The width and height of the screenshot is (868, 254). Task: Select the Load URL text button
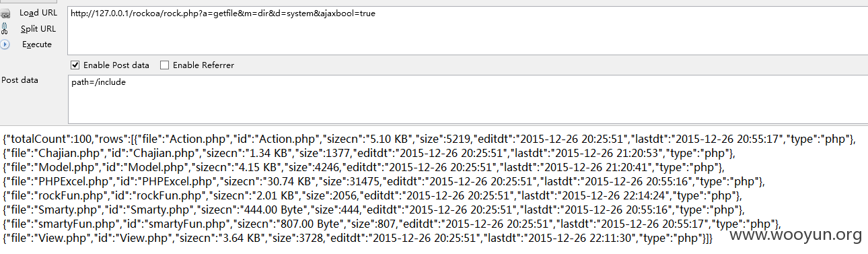(38, 13)
